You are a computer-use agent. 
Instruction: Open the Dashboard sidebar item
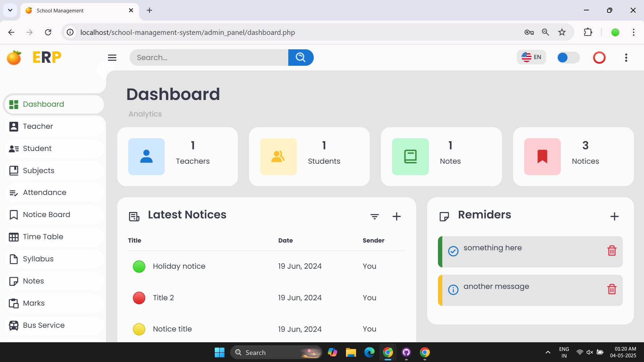54,104
